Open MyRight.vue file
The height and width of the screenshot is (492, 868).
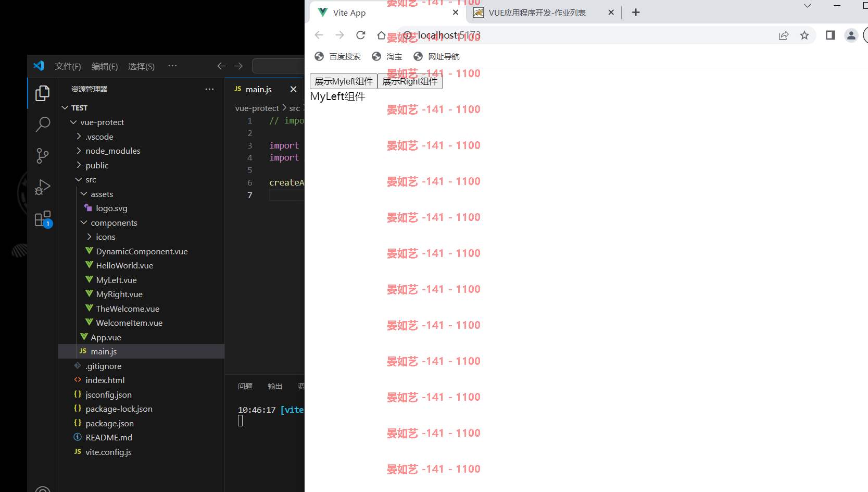141,294
